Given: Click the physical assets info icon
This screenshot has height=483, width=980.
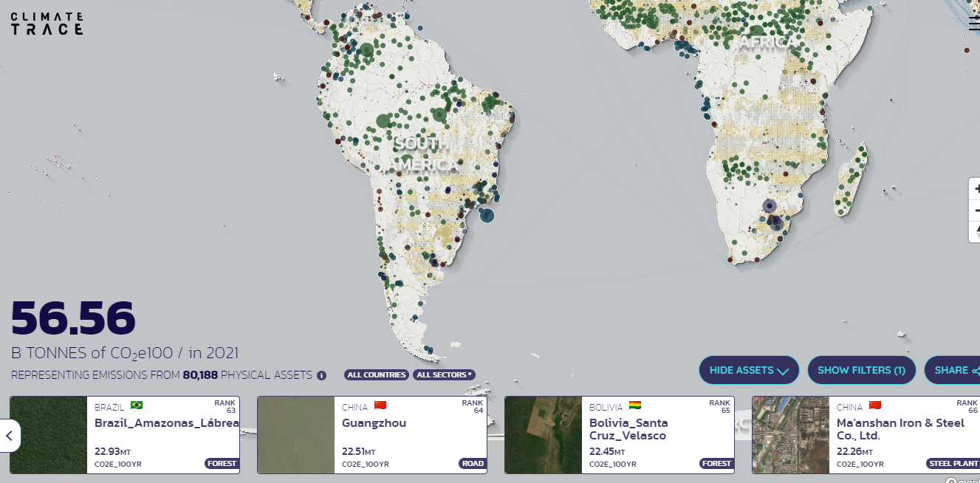Looking at the screenshot, I should [321, 375].
